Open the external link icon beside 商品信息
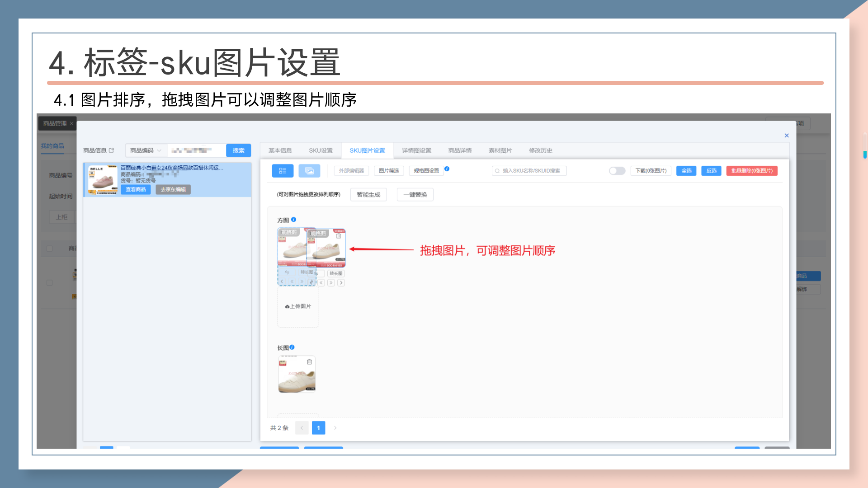 coord(112,150)
